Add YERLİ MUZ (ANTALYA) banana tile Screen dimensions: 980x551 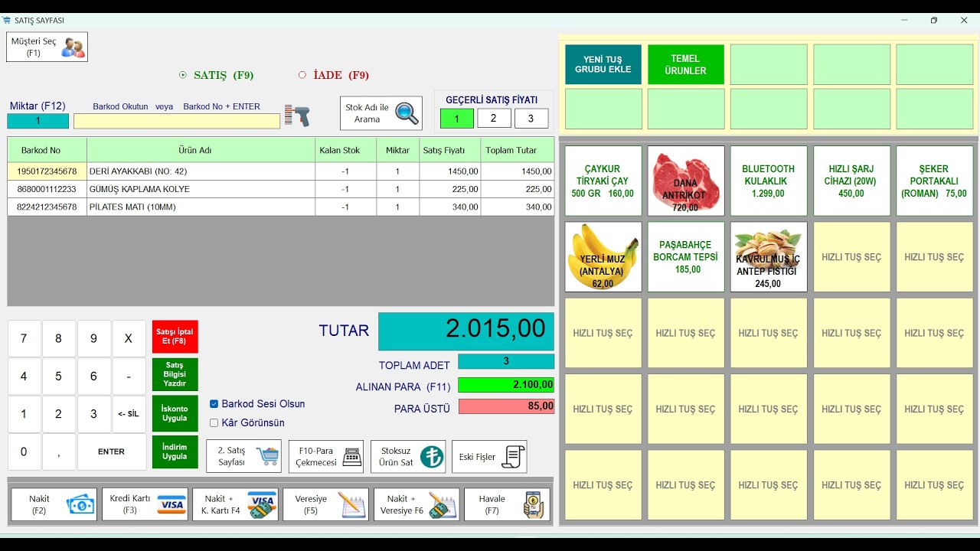[x=603, y=257]
